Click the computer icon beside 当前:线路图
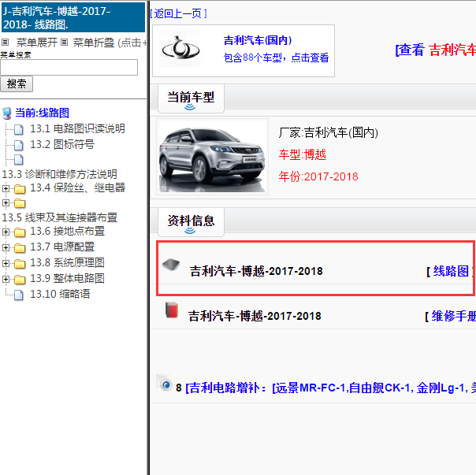The width and height of the screenshot is (476, 475). tap(6, 113)
